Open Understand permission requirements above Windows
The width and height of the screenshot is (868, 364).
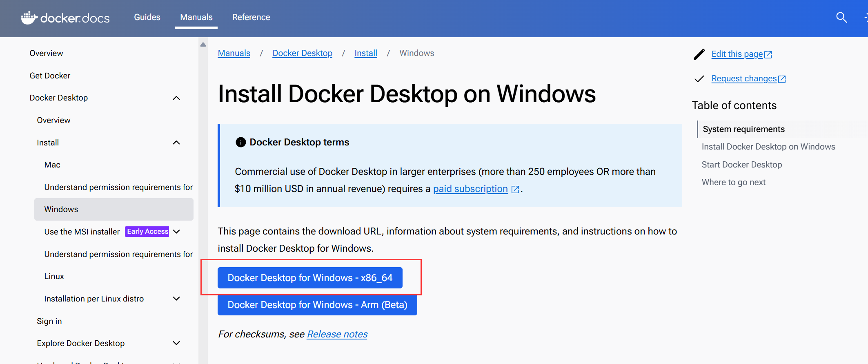coord(118,187)
